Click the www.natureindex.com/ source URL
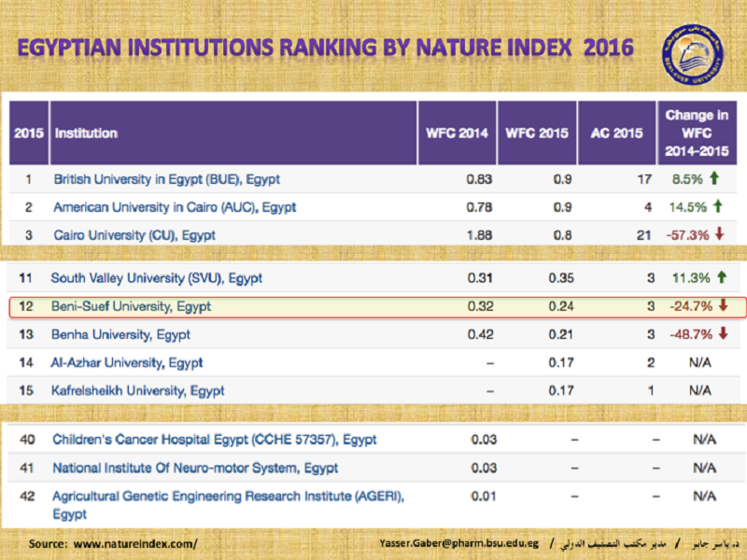The image size is (747, 560). point(135,544)
